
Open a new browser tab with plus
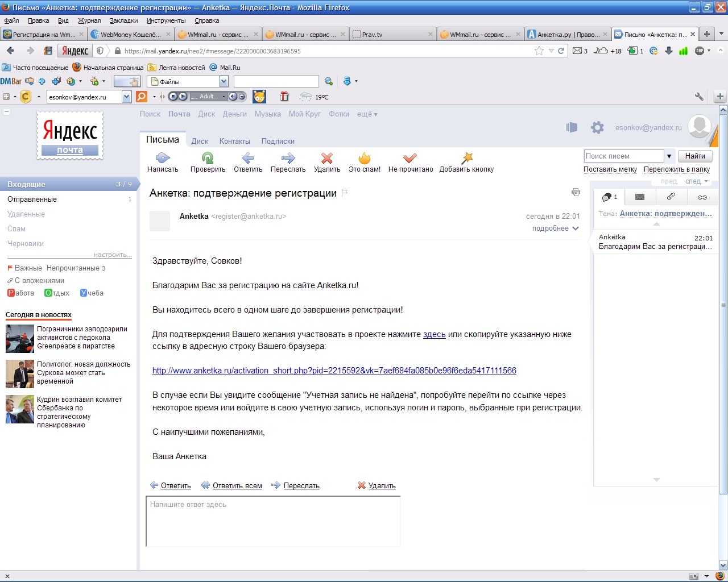tap(707, 34)
